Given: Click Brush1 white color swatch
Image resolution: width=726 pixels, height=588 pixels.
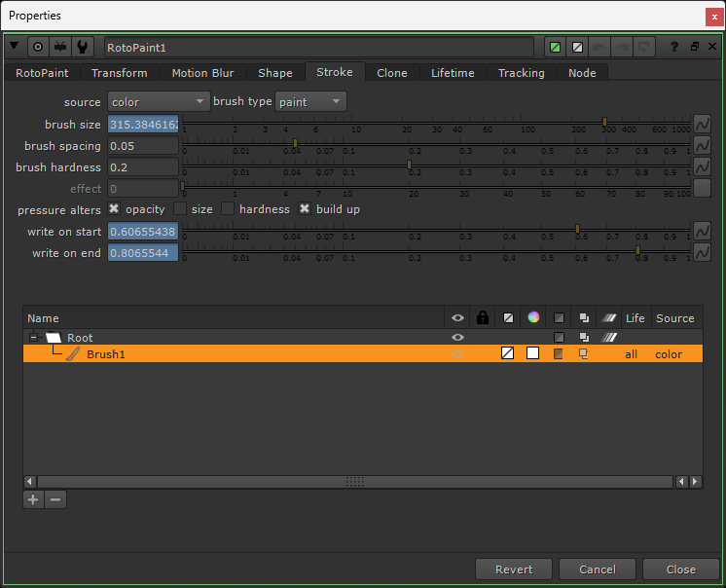Looking at the screenshot, I should pyautogui.click(x=533, y=353).
